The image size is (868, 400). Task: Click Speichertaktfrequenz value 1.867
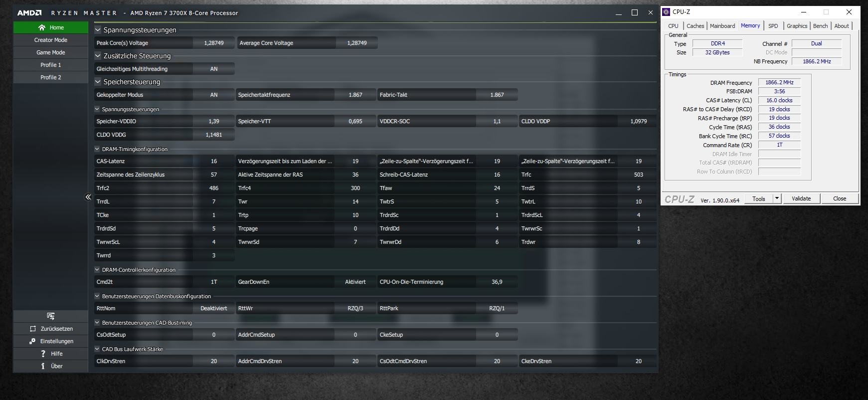[x=355, y=95]
